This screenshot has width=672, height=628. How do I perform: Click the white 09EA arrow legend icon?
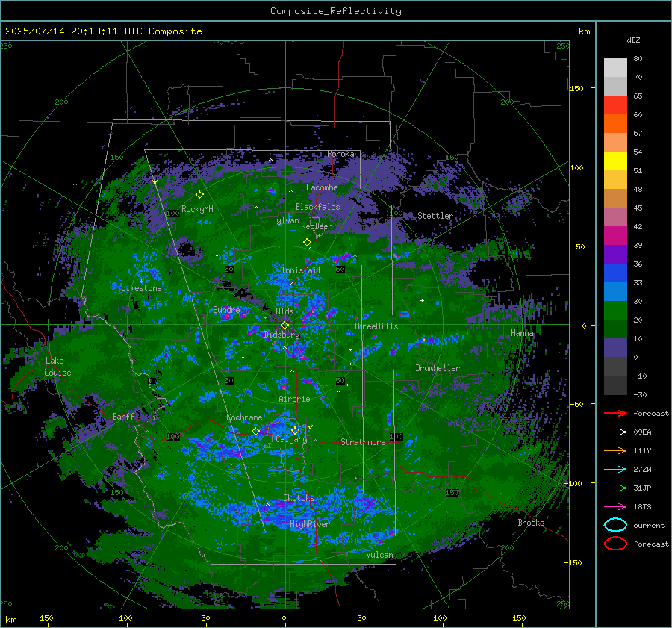coord(615,432)
